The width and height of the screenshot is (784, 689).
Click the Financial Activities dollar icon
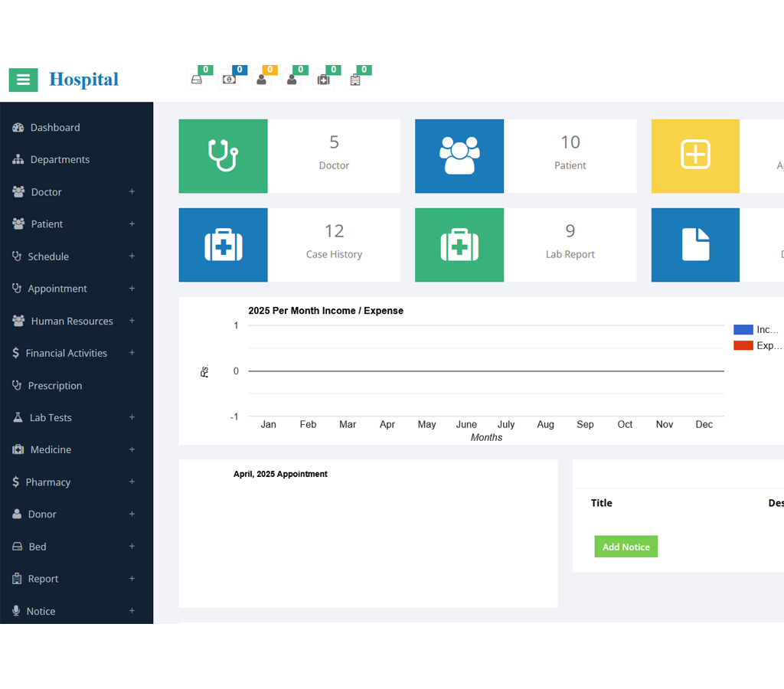15,353
